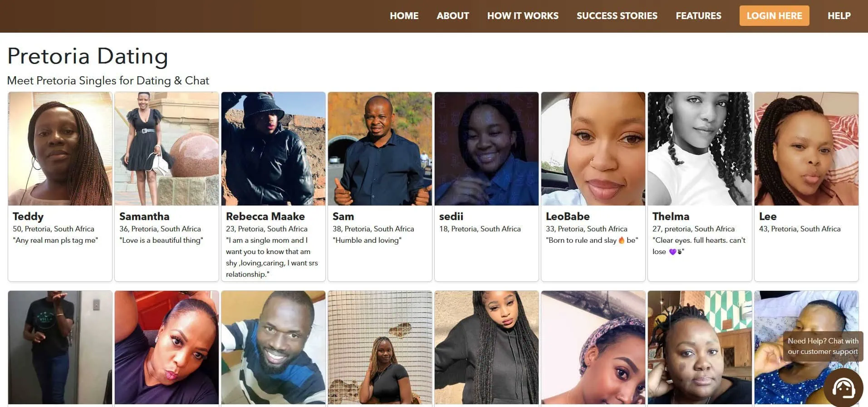
Task: Go to the HOME menu item
Action: click(404, 16)
